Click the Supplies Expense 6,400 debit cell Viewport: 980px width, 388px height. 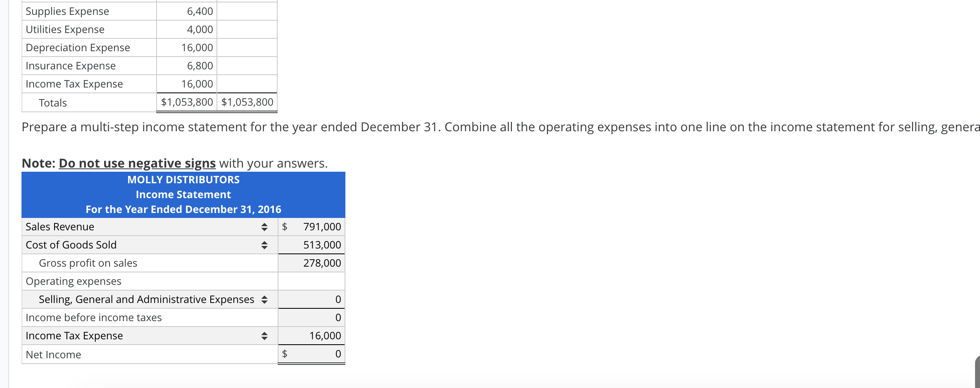(x=187, y=11)
